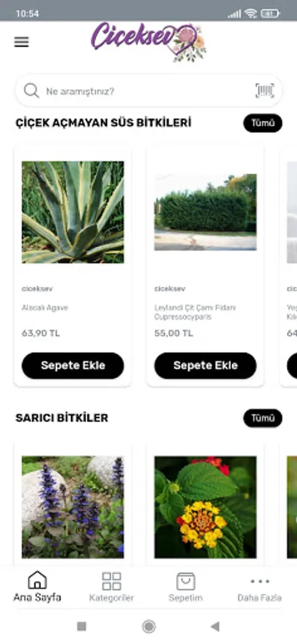Open Leylandi Çit Çamı Fidanı product title
This screenshot has height=644, width=297.
[x=195, y=312]
